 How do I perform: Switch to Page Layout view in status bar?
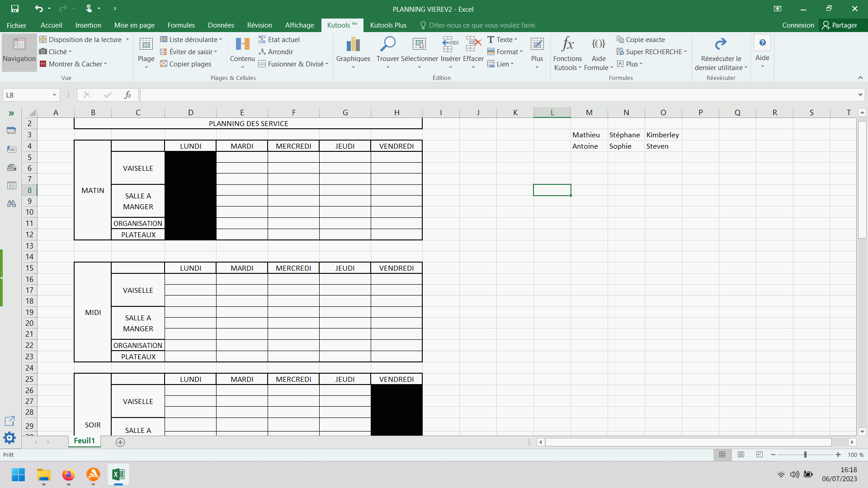[741, 455]
